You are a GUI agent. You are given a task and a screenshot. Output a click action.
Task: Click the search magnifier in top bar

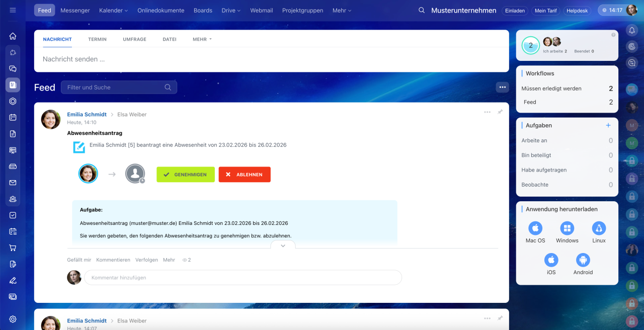click(422, 11)
